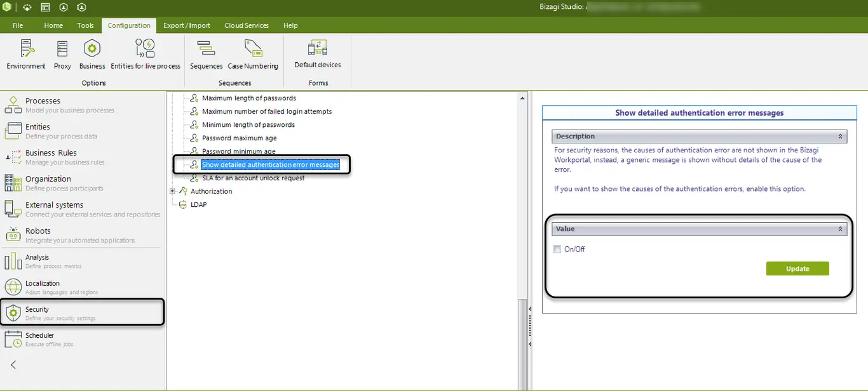Click the Update button
Image resolution: width=868 pixels, height=391 pixels.
point(797,268)
